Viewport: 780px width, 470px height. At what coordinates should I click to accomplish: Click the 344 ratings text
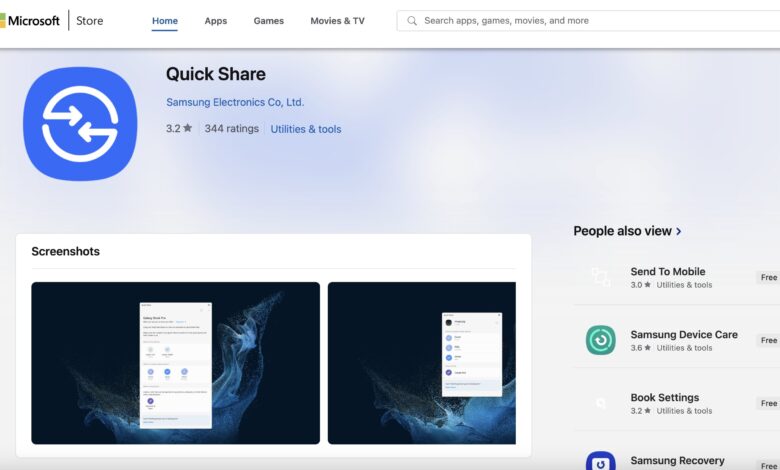231,128
